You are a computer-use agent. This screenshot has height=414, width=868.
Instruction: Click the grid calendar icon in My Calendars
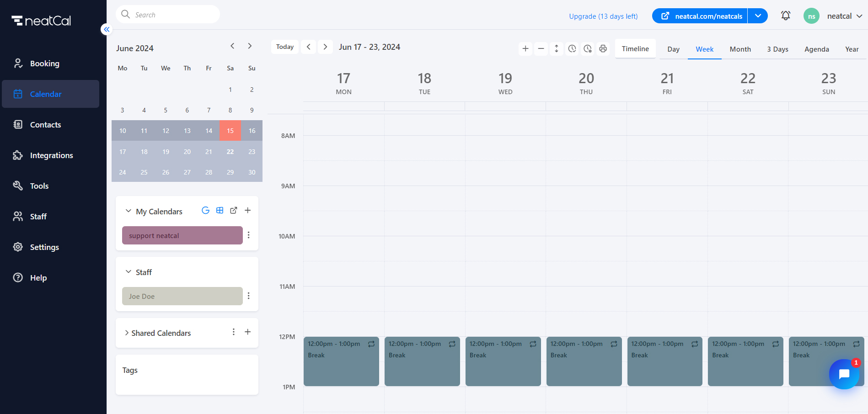coord(220,210)
